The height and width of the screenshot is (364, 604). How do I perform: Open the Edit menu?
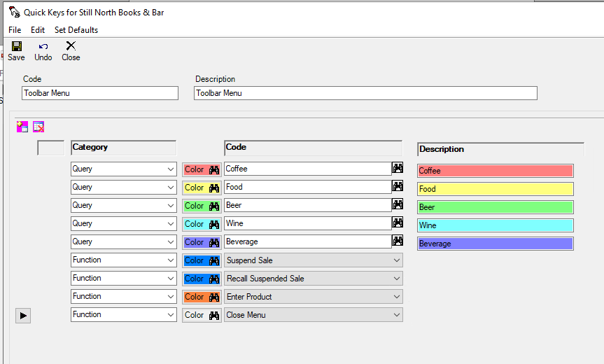(38, 30)
